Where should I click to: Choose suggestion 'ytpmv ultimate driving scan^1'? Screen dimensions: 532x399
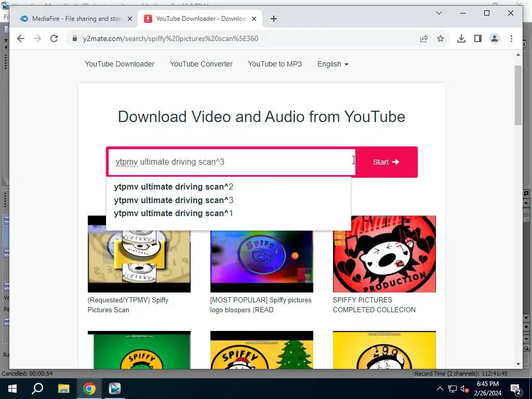pyautogui.click(x=174, y=214)
